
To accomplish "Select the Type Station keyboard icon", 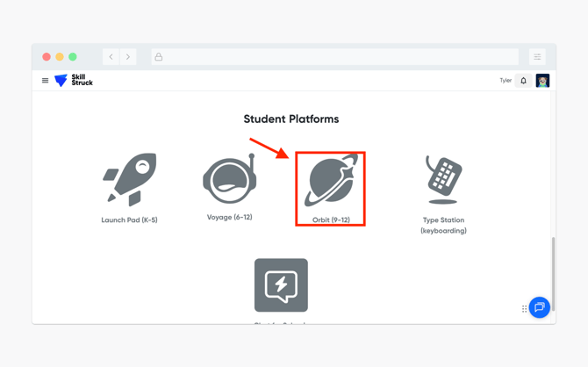I will [x=443, y=179].
